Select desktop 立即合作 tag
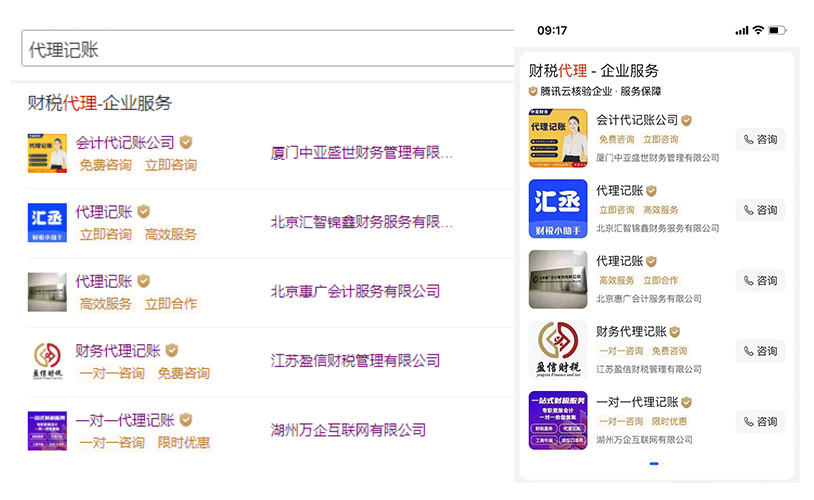The width and height of the screenshot is (814, 500). pyautogui.click(x=171, y=304)
